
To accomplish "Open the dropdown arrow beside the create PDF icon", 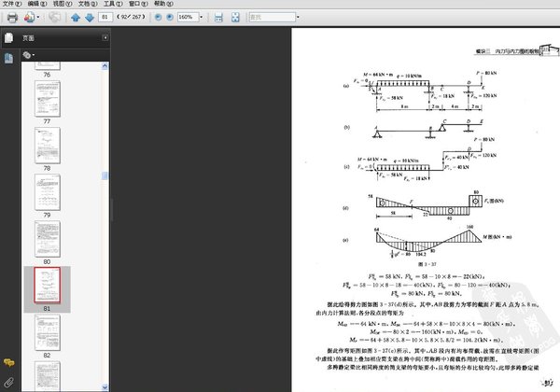I will pos(38,17).
